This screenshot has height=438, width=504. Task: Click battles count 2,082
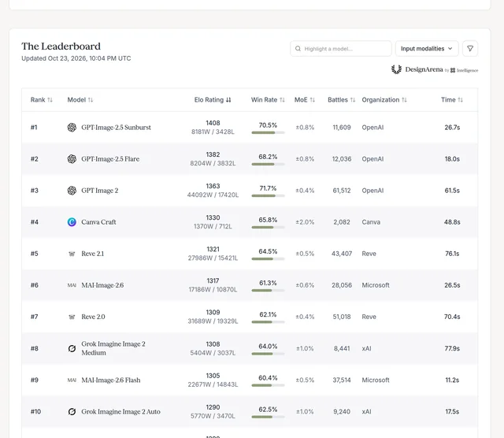point(342,222)
